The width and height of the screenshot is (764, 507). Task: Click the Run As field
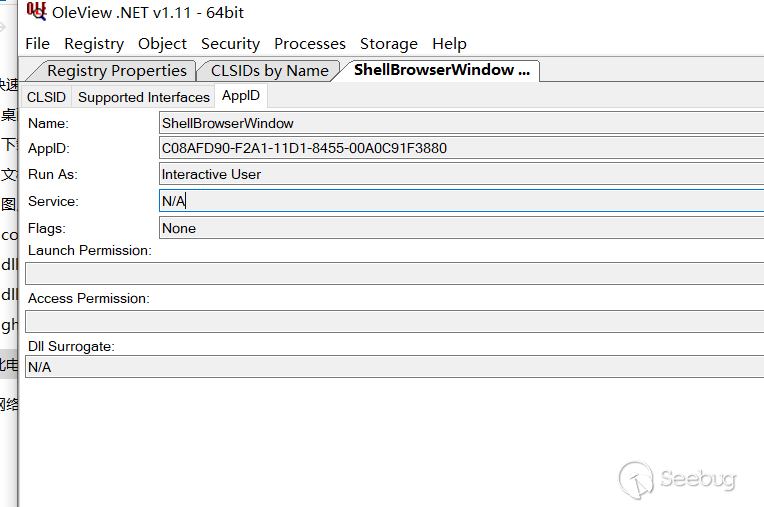click(460, 174)
